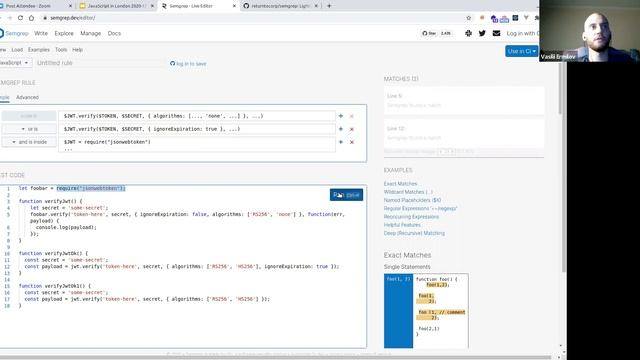
Task: Open Deep (Recursive) Matching link
Action: 414,233
